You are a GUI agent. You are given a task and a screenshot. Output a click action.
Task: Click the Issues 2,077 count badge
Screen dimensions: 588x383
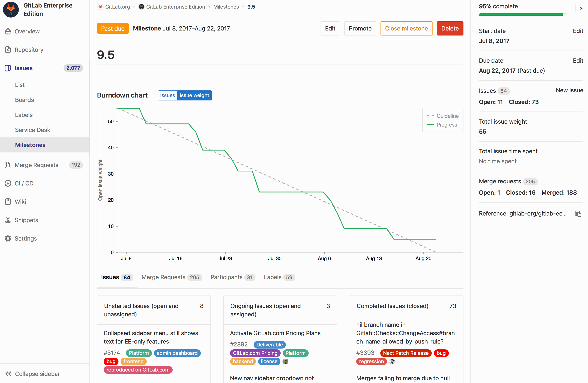[73, 68]
